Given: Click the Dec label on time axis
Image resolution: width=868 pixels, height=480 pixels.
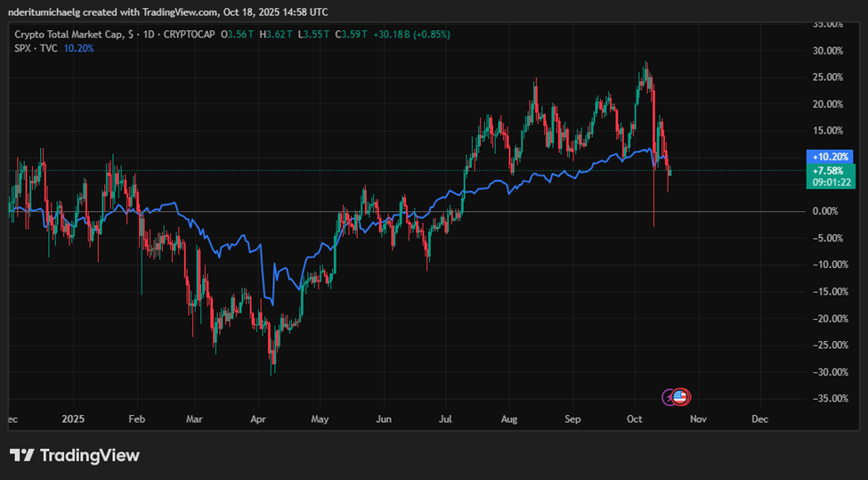Looking at the screenshot, I should pyautogui.click(x=760, y=419).
